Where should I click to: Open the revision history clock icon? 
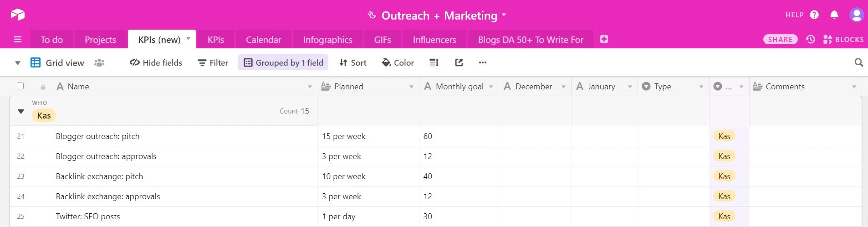tap(810, 40)
